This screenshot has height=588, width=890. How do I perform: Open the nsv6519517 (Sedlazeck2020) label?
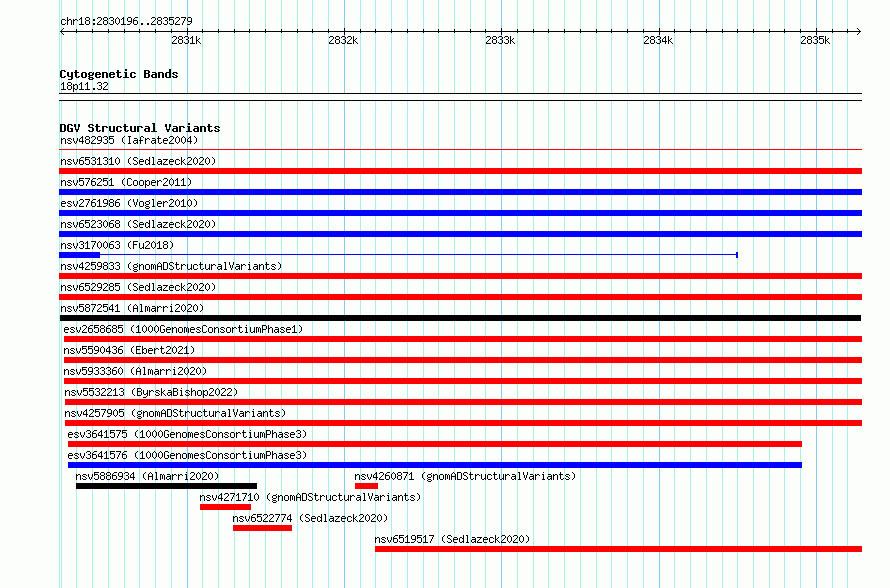pos(452,539)
